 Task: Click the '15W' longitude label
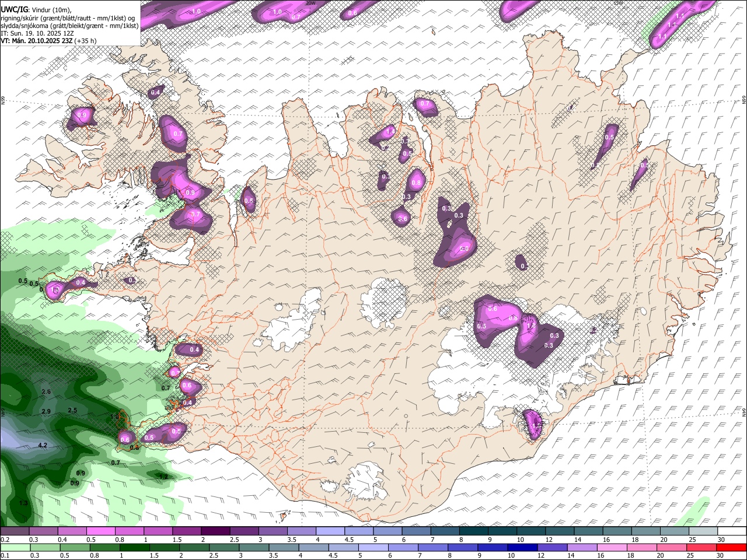click(618, 3)
